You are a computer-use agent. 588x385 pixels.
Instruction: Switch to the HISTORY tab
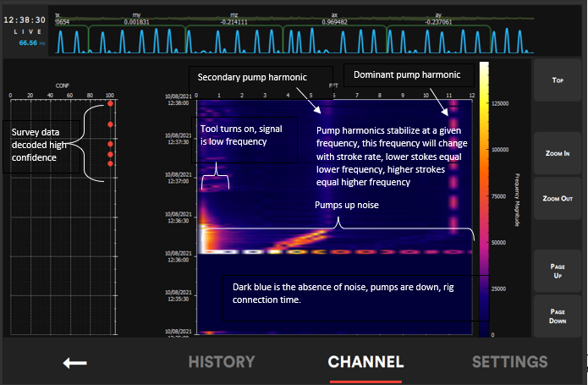click(x=222, y=362)
